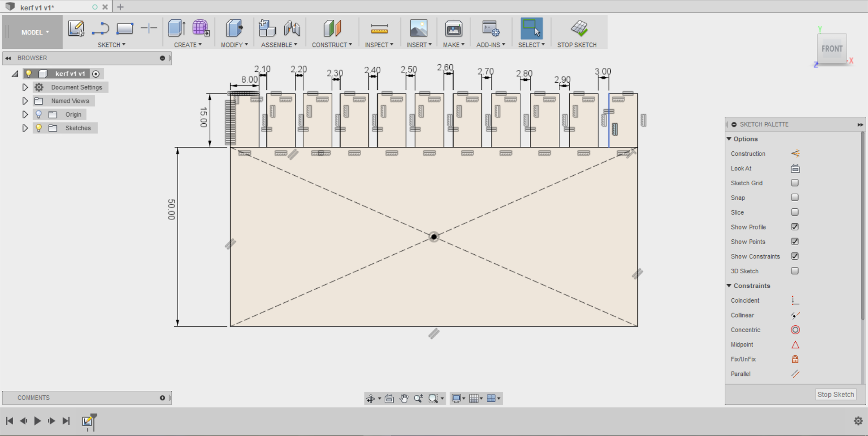
Task: Click the Create Form sculpt icon
Action: point(201,28)
